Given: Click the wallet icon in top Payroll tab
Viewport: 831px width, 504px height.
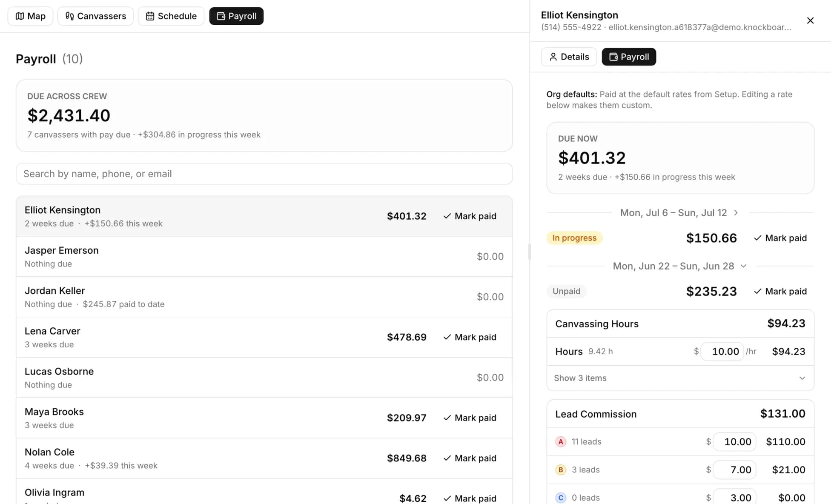Looking at the screenshot, I should tap(221, 16).
